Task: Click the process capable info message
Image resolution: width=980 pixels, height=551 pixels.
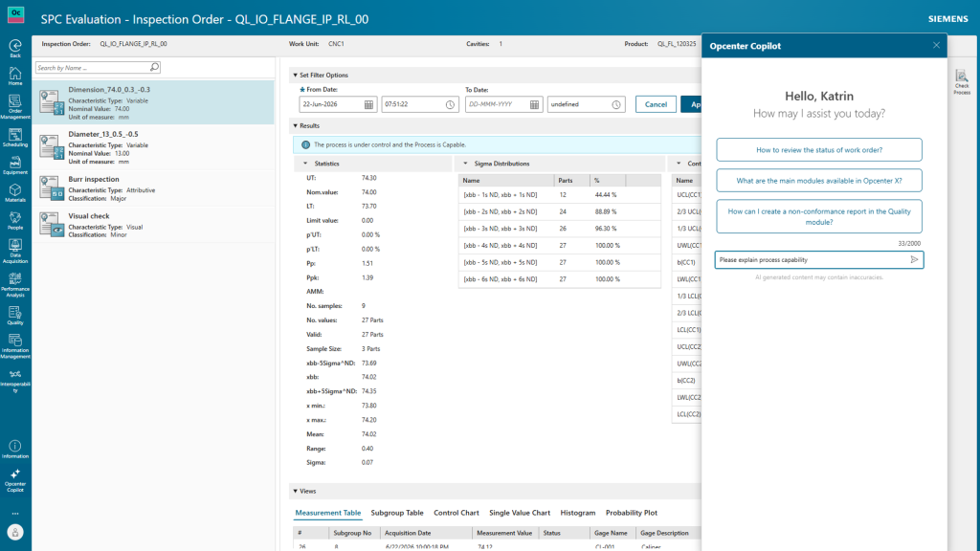Action: click(390, 144)
